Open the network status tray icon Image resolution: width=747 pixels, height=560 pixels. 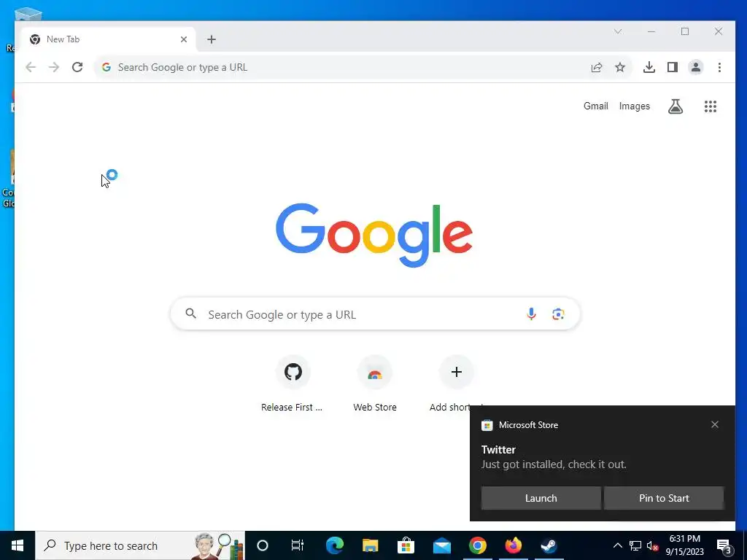pos(635,545)
